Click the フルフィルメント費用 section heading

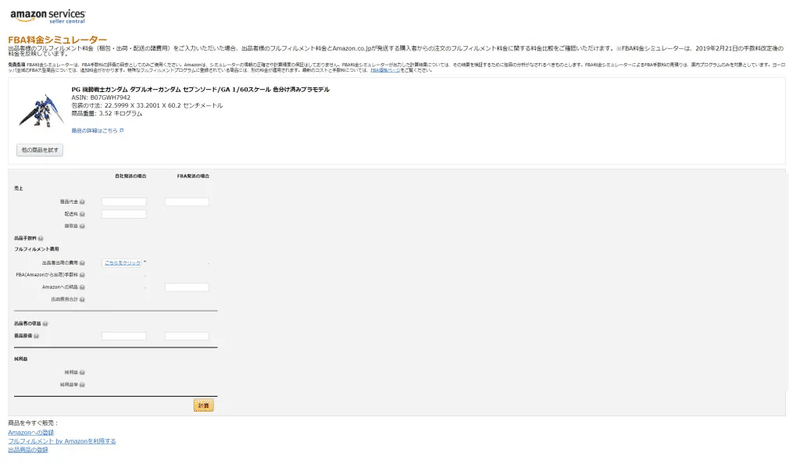pos(37,249)
